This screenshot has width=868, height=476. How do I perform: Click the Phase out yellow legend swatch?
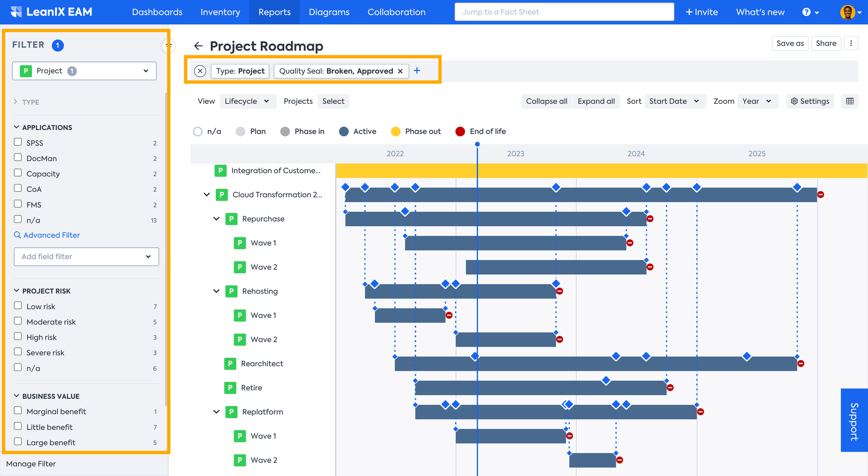(x=395, y=132)
